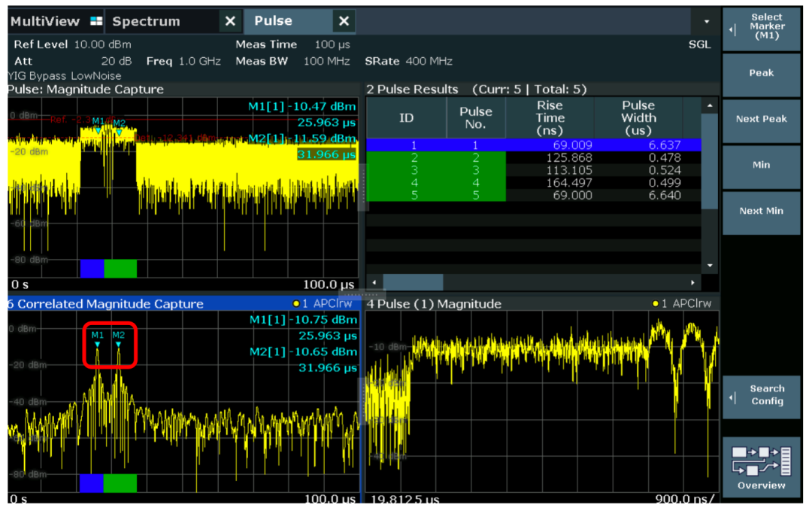Switch to the MultiView tab

pyautogui.click(x=45, y=21)
